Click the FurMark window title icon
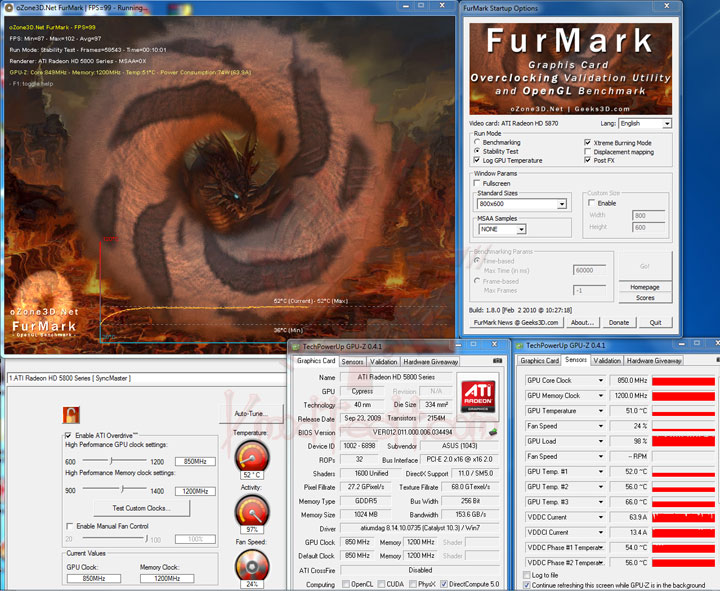The image size is (720, 591). click(9, 7)
